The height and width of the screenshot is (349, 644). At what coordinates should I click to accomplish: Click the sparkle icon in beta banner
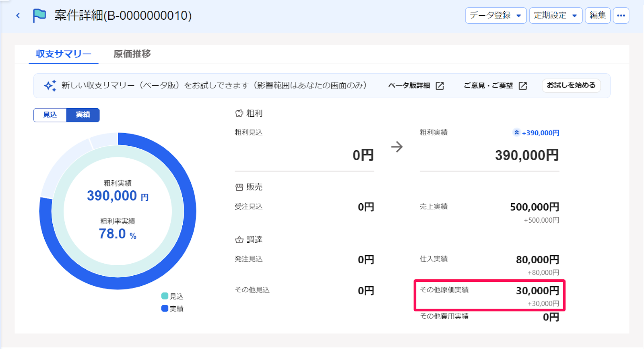tap(50, 85)
